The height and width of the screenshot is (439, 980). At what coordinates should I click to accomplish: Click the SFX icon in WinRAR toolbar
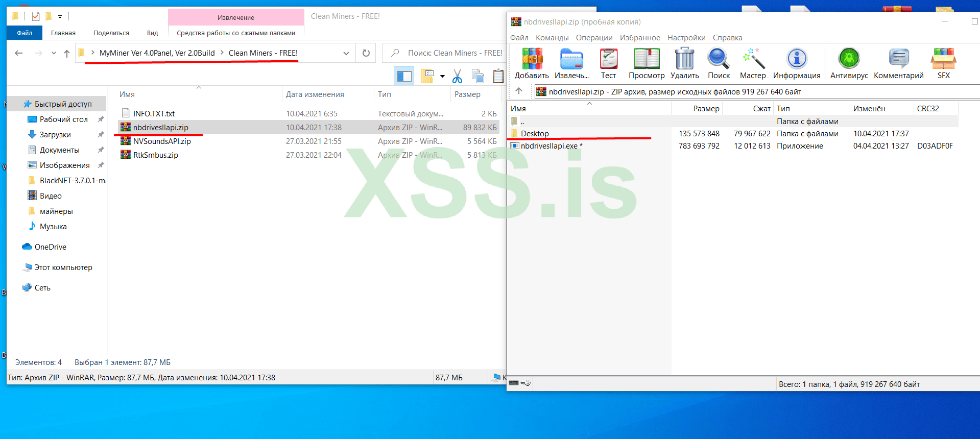943,59
